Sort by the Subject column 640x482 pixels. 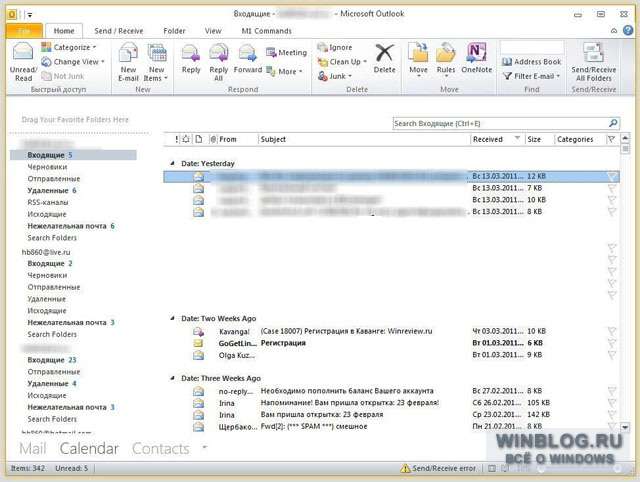(364, 139)
